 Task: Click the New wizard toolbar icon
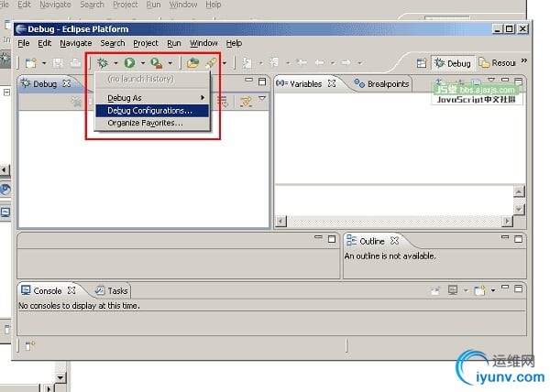31,63
